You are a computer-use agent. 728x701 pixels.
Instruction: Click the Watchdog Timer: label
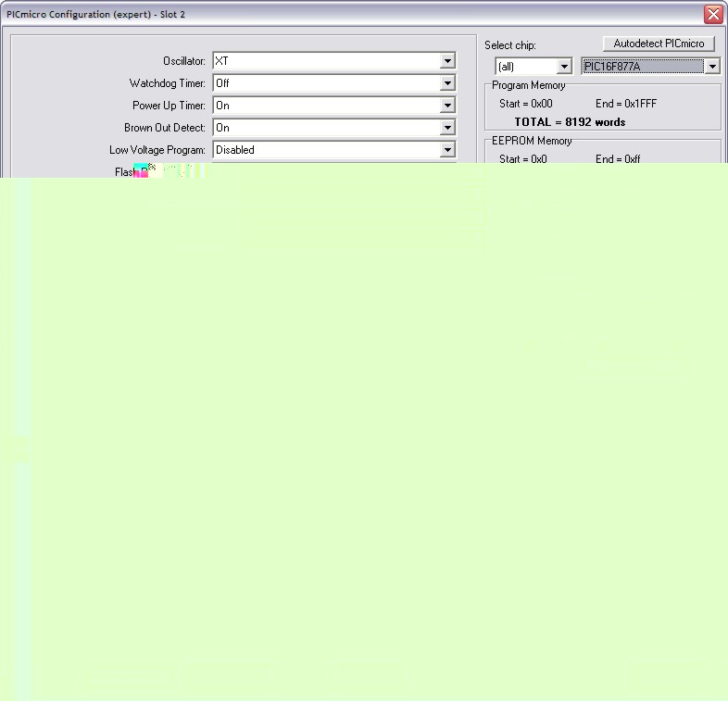[167, 83]
